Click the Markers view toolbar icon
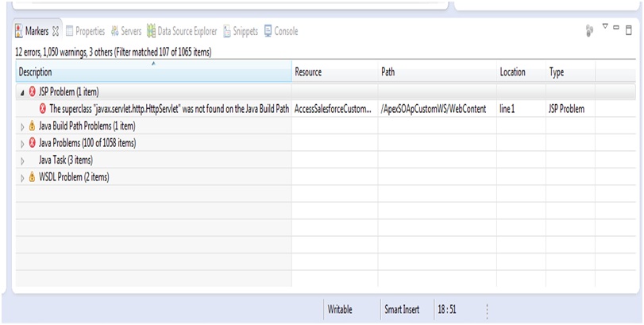The image size is (644, 325). [590, 31]
